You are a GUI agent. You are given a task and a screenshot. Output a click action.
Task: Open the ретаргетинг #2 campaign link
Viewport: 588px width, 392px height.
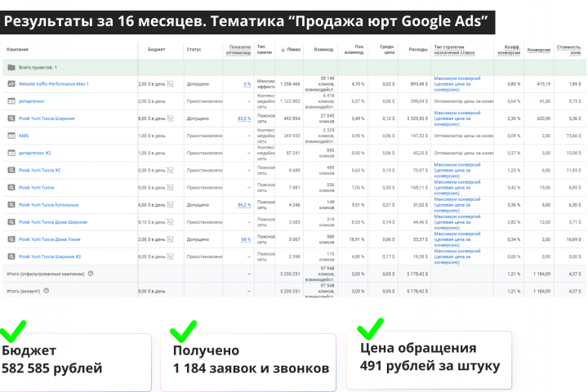click(35, 153)
